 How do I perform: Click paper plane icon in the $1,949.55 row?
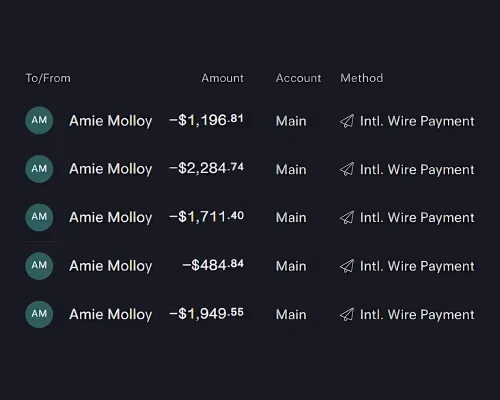tap(347, 314)
